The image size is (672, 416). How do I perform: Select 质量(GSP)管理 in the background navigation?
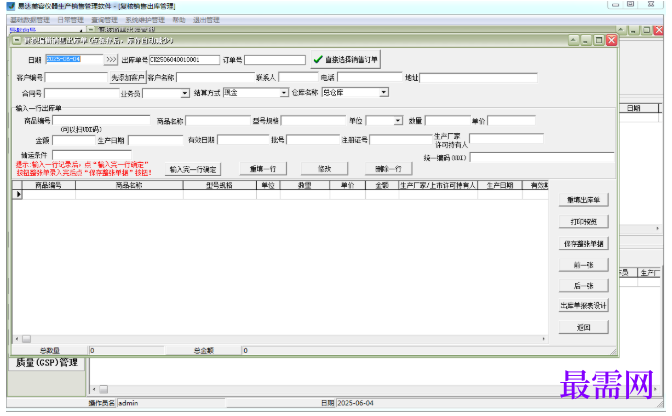coord(47,363)
